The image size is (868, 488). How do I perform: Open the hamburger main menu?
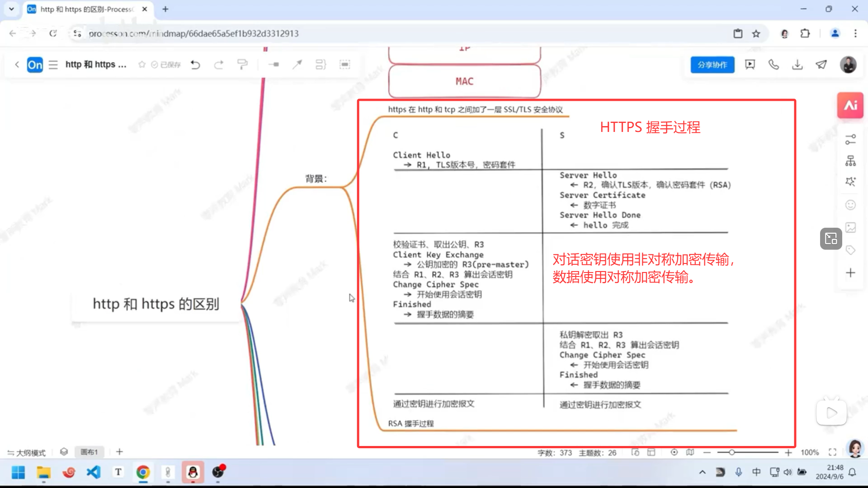point(53,65)
